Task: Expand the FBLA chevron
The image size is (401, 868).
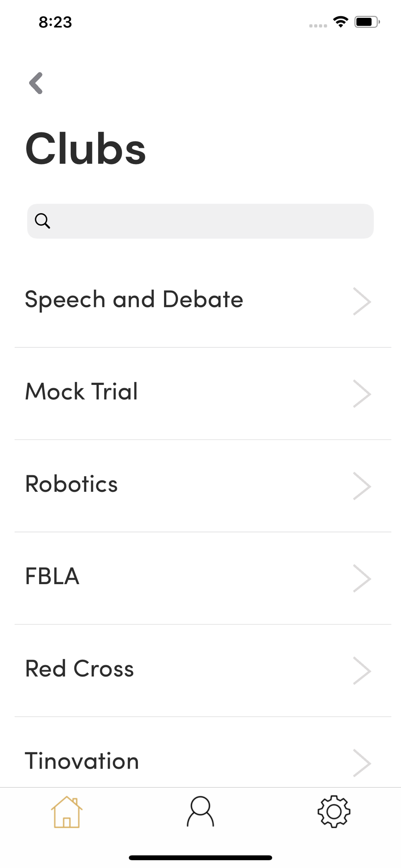Action: [362, 579]
